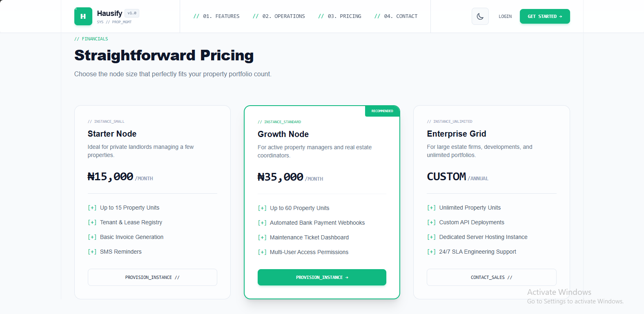Open the 04. Contact nav link
The height and width of the screenshot is (314, 644).
tap(396, 16)
